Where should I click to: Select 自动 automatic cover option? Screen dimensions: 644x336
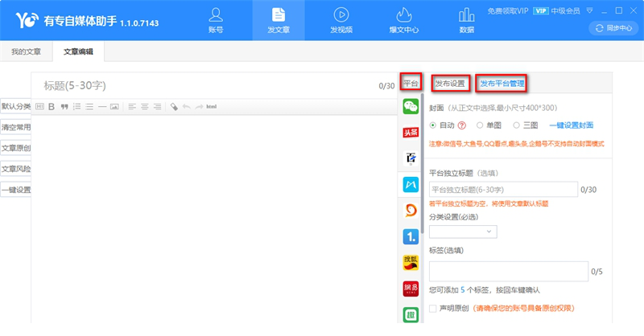pyautogui.click(x=433, y=125)
